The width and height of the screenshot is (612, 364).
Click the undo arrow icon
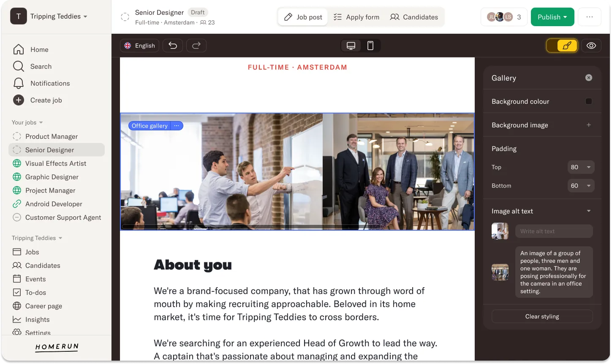[x=173, y=46]
